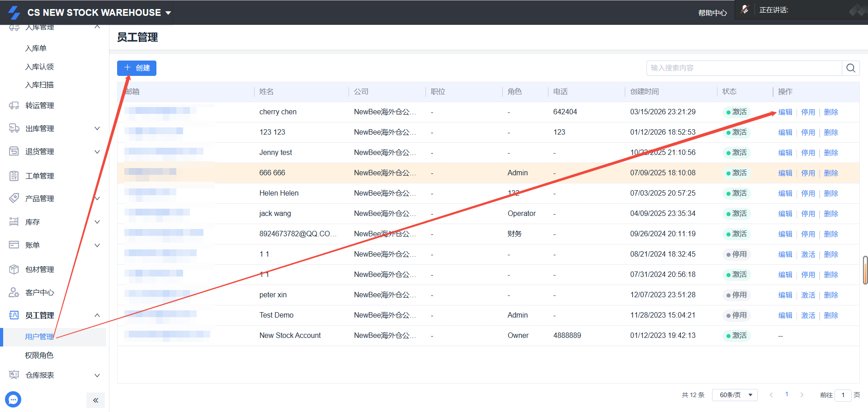
Task: Open the 60条/页 page size dropdown
Action: pos(735,395)
